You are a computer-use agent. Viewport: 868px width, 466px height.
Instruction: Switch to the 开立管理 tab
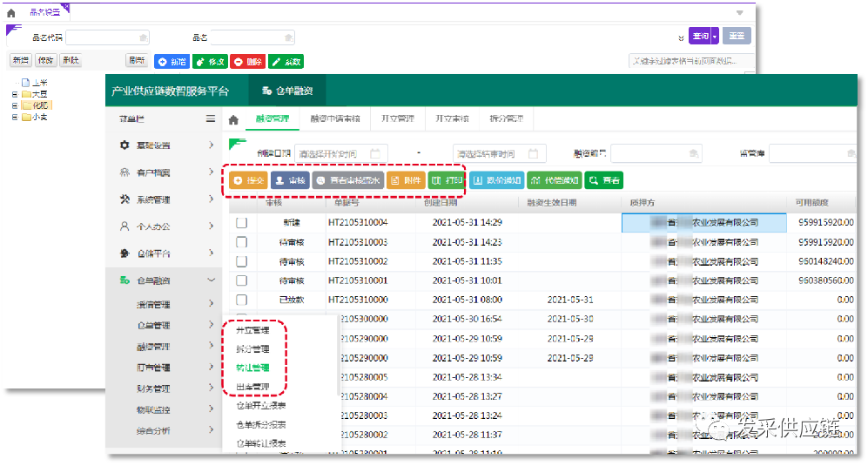click(x=398, y=118)
